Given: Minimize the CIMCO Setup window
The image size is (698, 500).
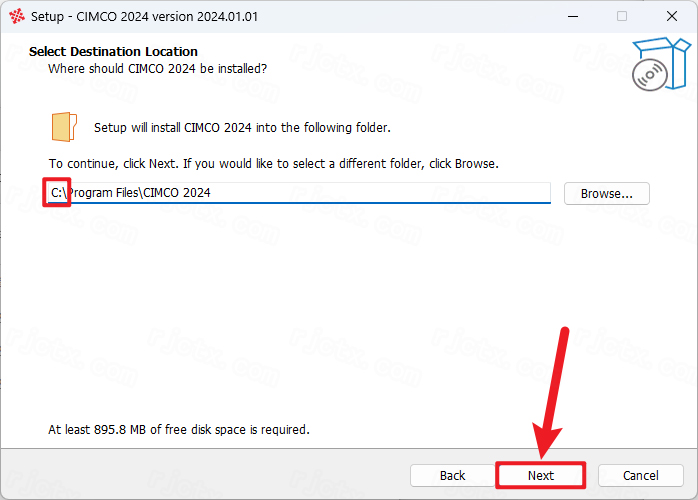Looking at the screenshot, I should [x=573, y=16].
